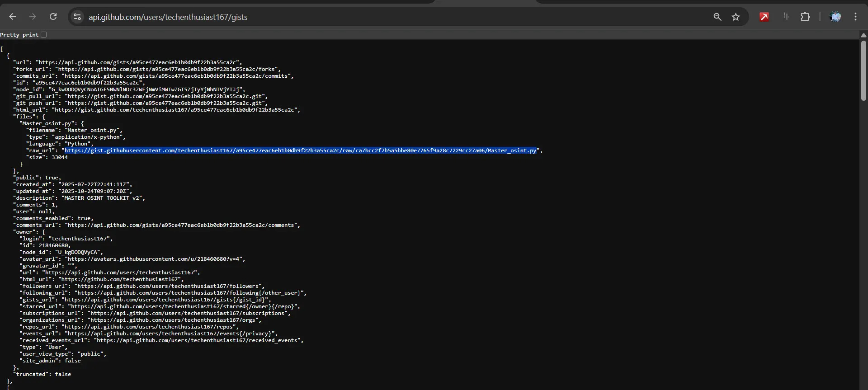Click the "avatar_url" line
This screenshot has width=868, height=390.
(132, 259)
